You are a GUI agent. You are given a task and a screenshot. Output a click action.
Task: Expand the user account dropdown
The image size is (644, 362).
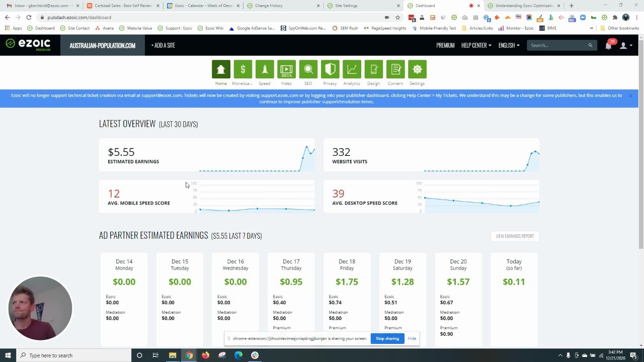pyautogui.click(x=626, y=45)
